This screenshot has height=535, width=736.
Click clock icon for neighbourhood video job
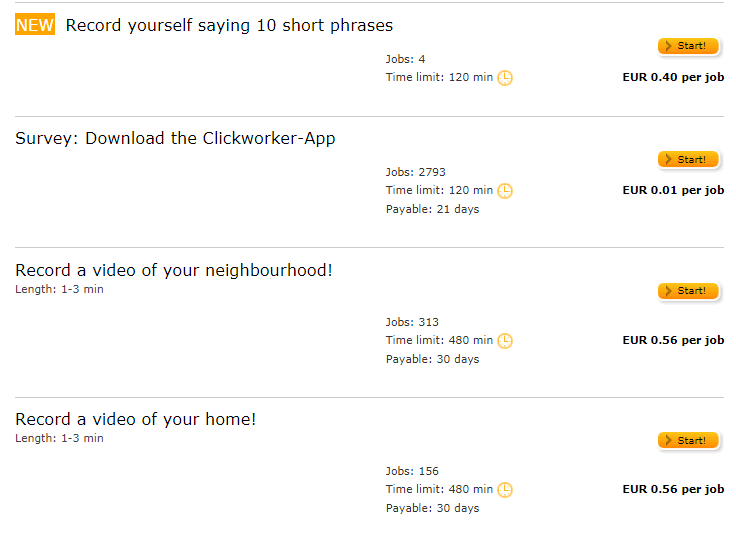tap(505, 341)
